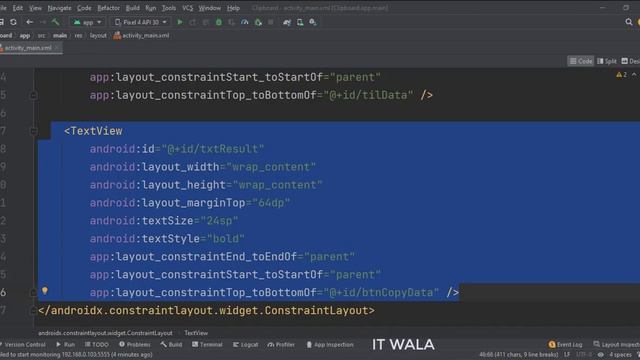Click the src breadcrumb in navigation bar
The image size is (640, 360).
tap(41, 36)
